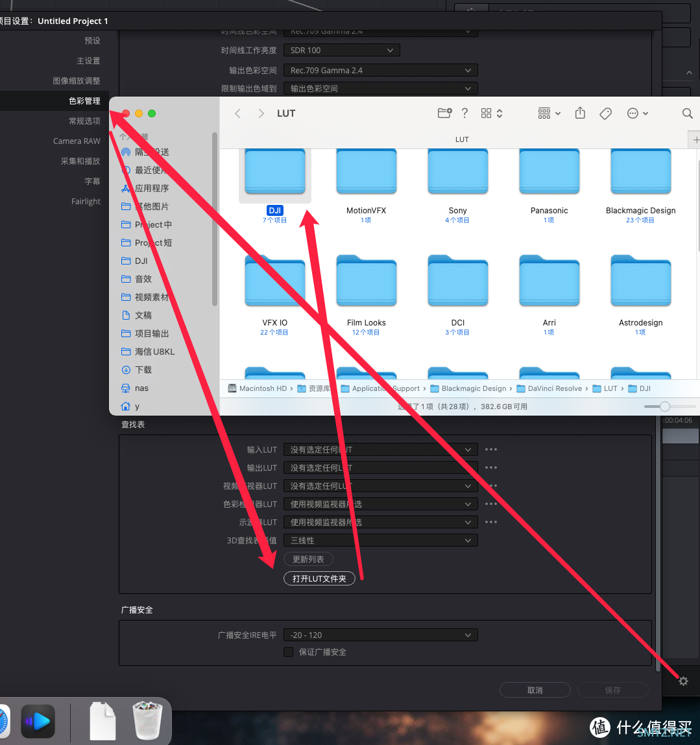Expand the 色彩检视器LUT dropdown
Screen dimensions: 700x745
tap(380, 504)
